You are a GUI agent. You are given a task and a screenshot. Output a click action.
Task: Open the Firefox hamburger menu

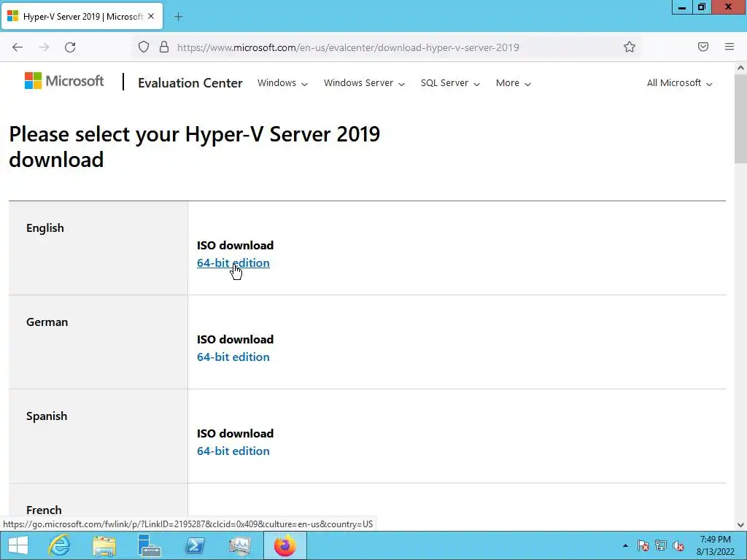729,47
